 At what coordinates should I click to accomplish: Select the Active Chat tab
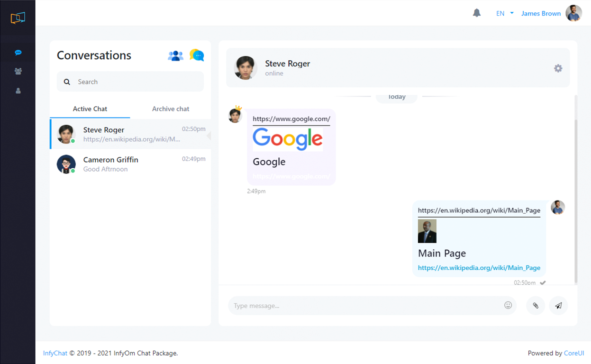click(x=90, y=109)
